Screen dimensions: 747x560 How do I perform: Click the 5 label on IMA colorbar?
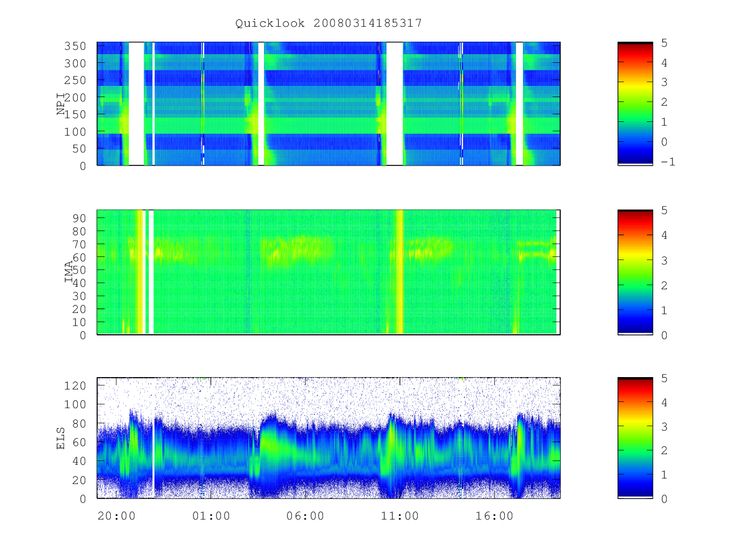pyautogui.click(x=664, y=210)
